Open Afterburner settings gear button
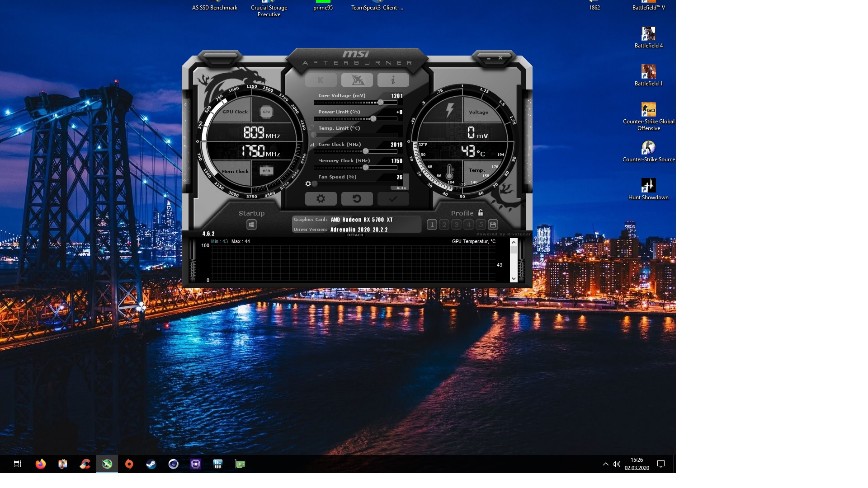Screen dimensions: 868x488 tap(321, 199)
